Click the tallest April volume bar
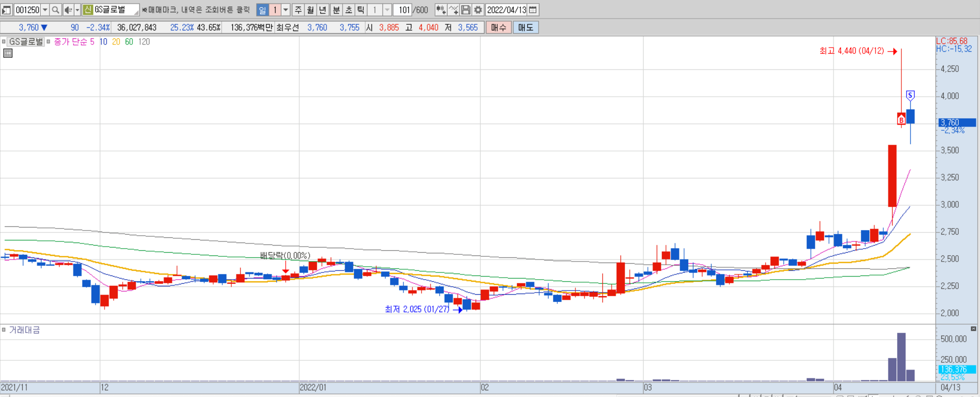The width and height of the screenshot is (980, 397). (x=901, y=357)
